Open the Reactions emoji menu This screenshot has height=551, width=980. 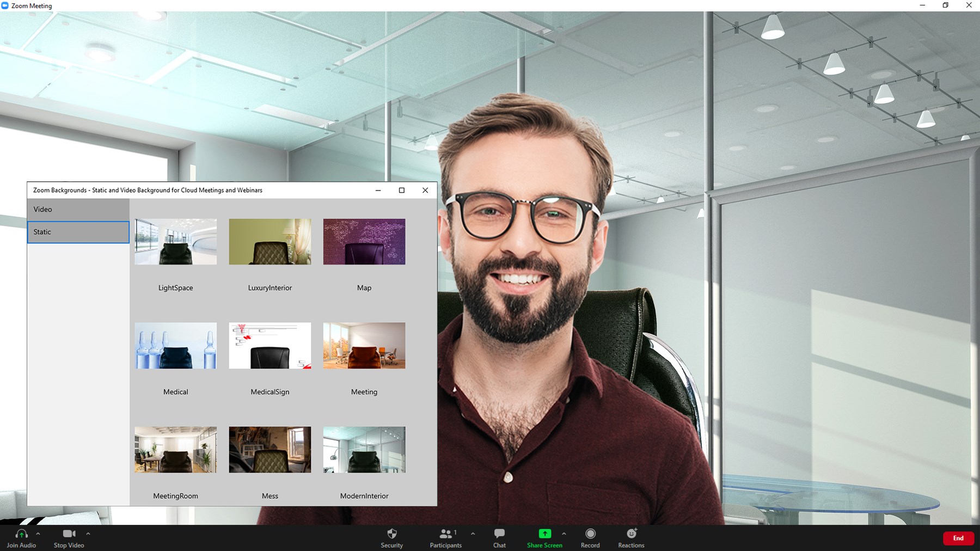point(631,534)
